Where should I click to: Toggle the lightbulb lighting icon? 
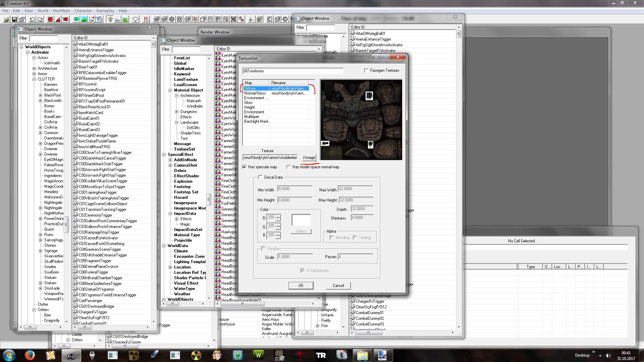click(x=110, y=19)
